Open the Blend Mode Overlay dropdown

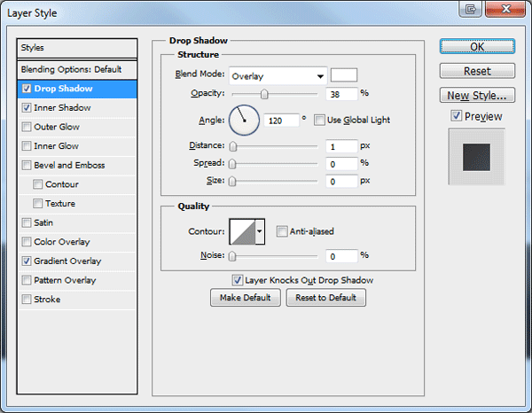tap(278, 76)
